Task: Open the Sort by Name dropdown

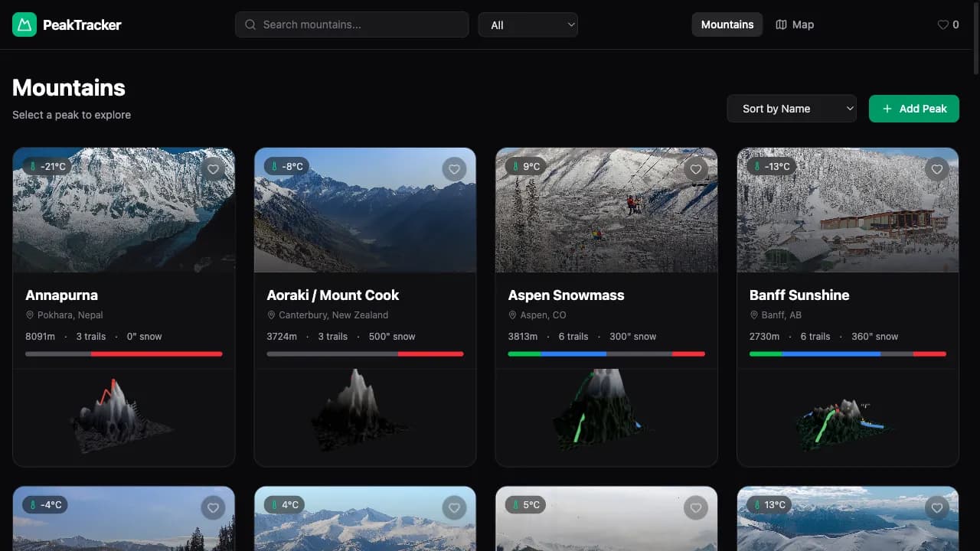Action: 792,109
